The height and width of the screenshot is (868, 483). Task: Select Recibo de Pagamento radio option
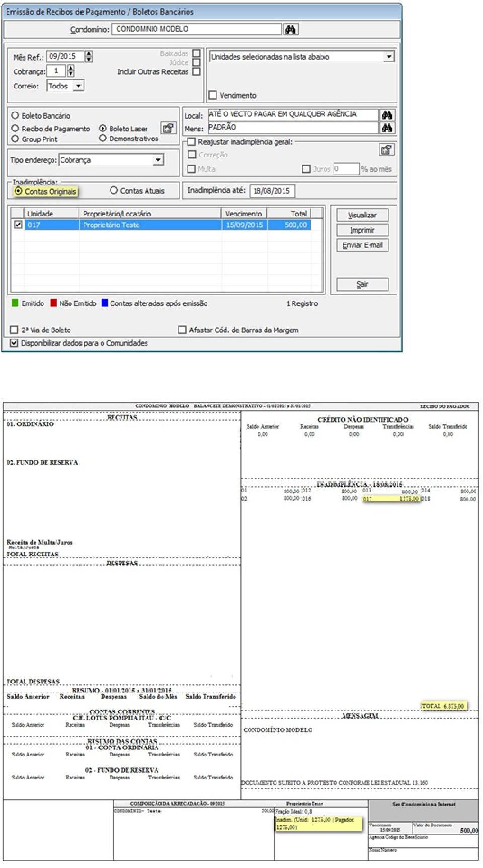click(15, 129)
